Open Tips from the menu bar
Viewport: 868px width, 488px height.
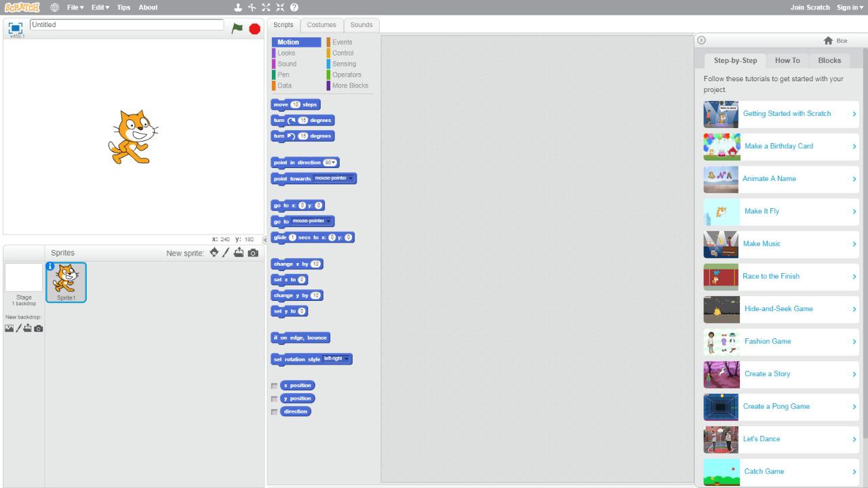(x=123, y=7)
